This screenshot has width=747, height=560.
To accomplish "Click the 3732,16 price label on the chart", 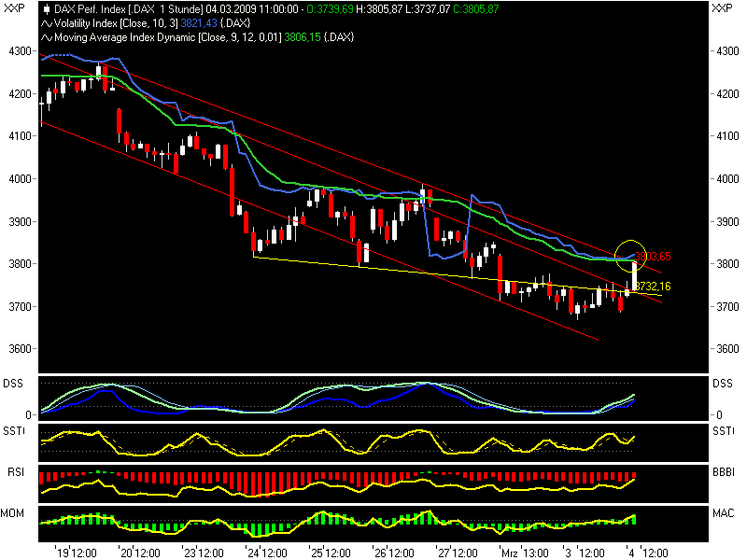I will pyautogui.click(x=651, y=286).
